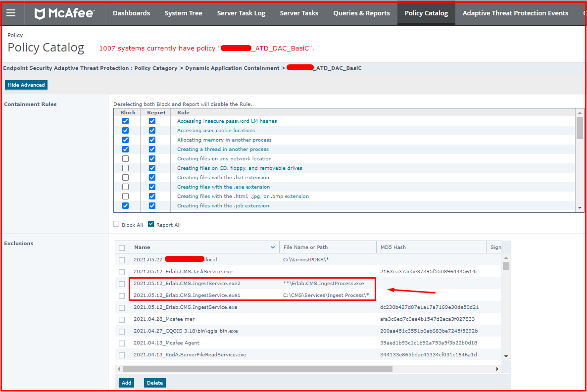This screenshot has width=587, height=392.
Task: Uncheck the Report All checkbox
Action: point(151,224)
